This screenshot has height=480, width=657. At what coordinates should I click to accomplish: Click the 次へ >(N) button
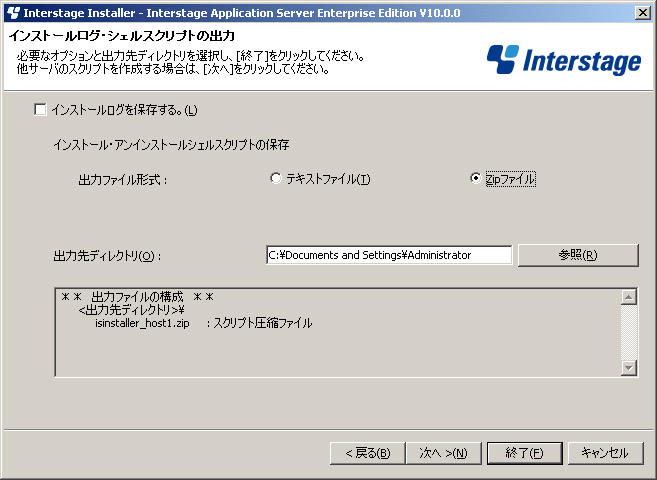coord(444,453)
